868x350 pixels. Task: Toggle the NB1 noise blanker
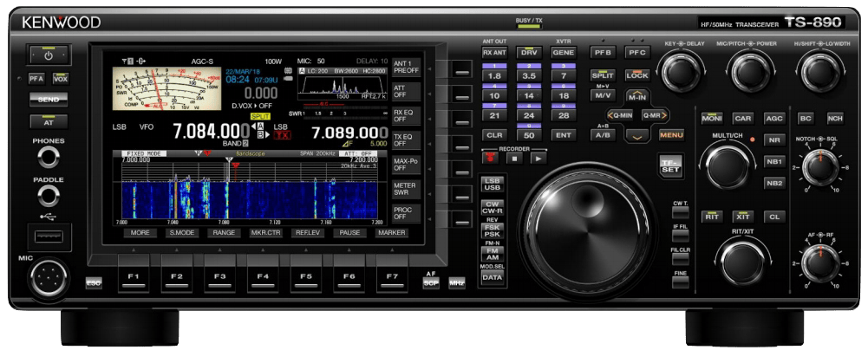pos(773,161)
